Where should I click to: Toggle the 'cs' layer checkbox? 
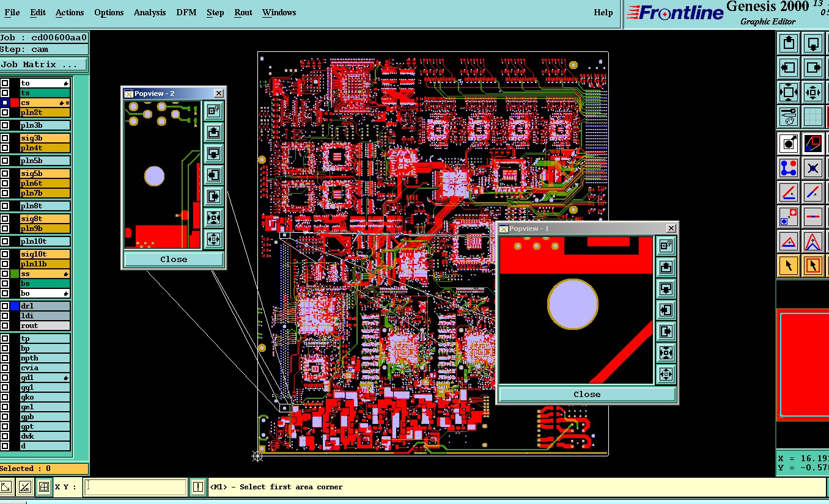click(x=5, y=103)
